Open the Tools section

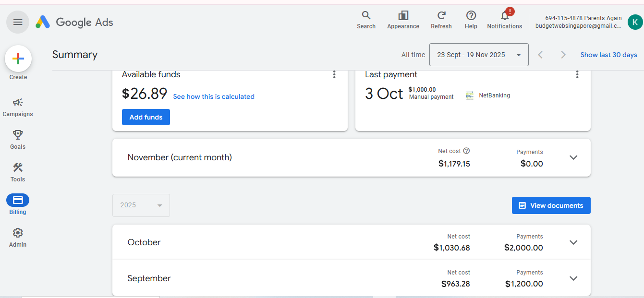click(x=18, y=168)
